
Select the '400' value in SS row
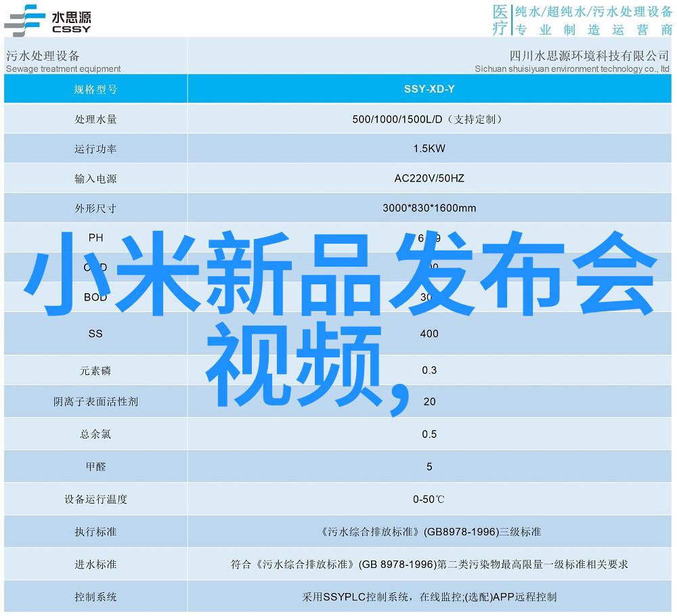click(429, 334)
